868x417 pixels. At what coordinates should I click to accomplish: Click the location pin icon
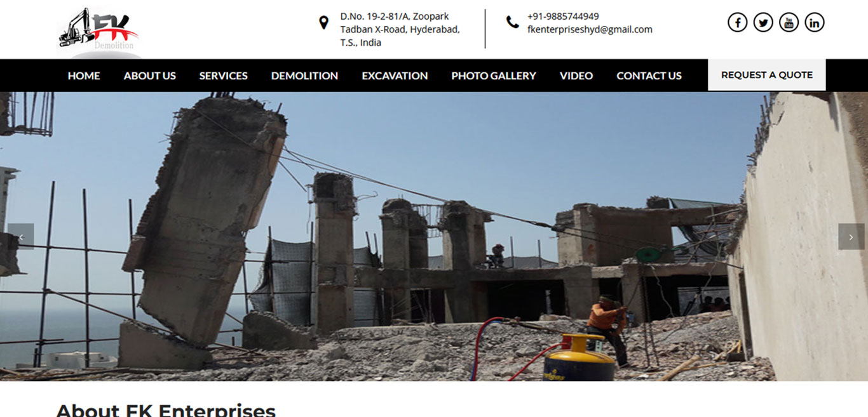click(x=323, y=23)
